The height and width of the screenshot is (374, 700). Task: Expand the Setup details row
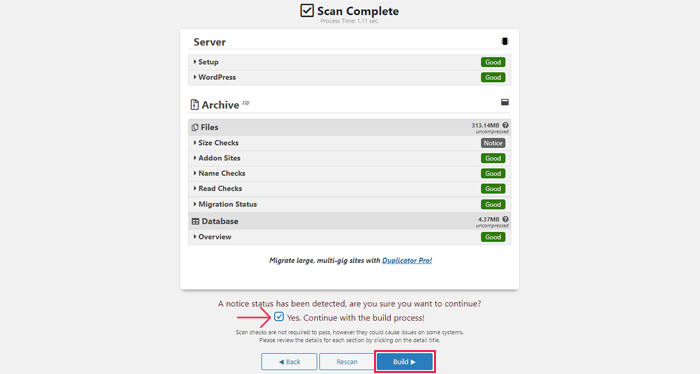(x=350, y=62)
